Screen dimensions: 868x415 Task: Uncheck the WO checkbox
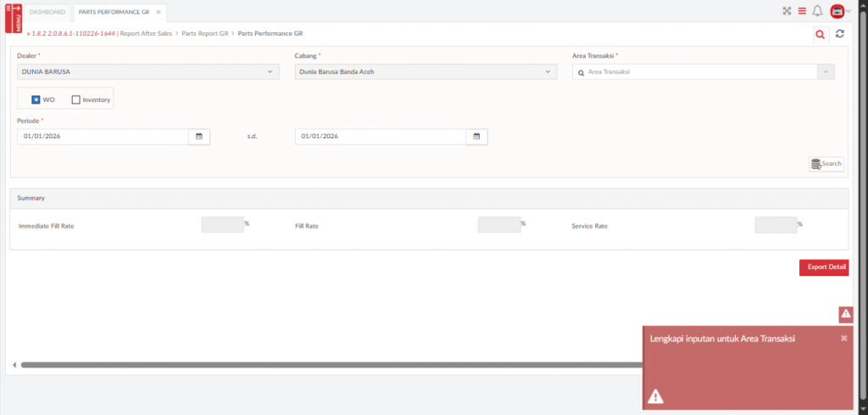[36, 99]
